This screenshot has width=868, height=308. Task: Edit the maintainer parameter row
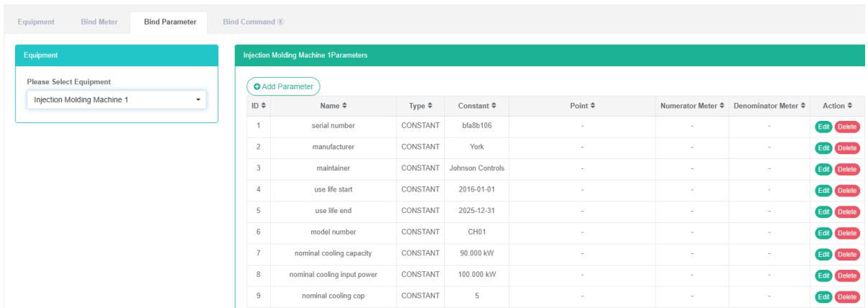[x=821, y=169]
